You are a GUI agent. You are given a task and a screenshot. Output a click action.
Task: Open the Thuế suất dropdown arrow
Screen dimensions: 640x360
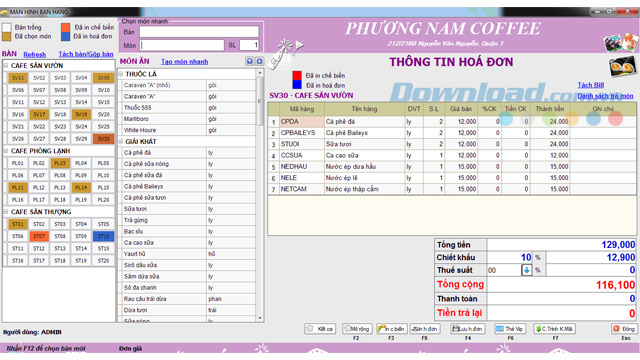point(527,270)
